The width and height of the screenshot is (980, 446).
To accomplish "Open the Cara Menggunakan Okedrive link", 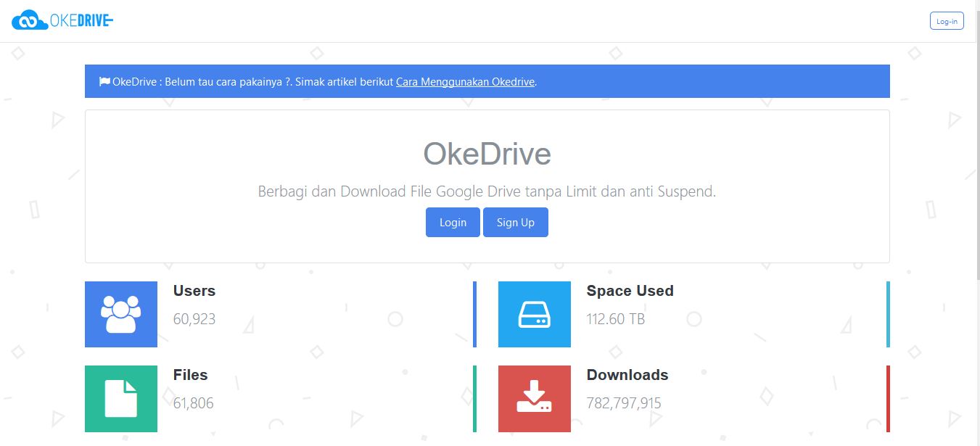I will [465, 81].
